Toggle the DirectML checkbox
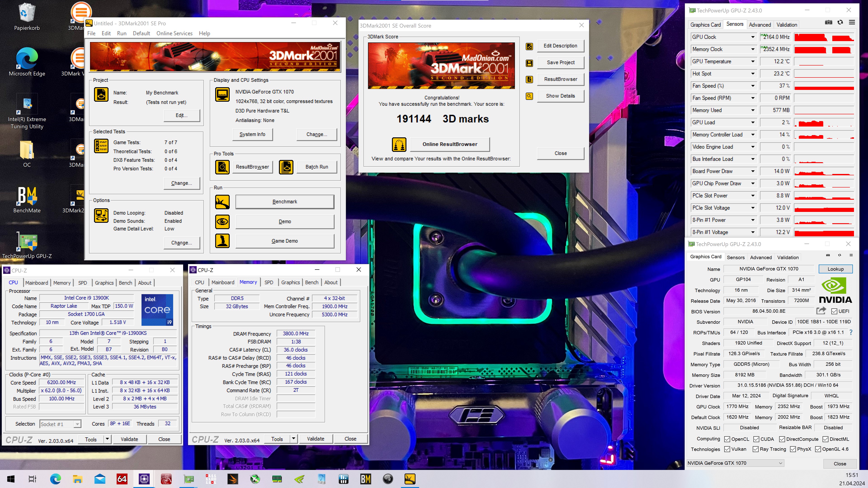Screen dimensions: 868x488 (x=826, y=439)
